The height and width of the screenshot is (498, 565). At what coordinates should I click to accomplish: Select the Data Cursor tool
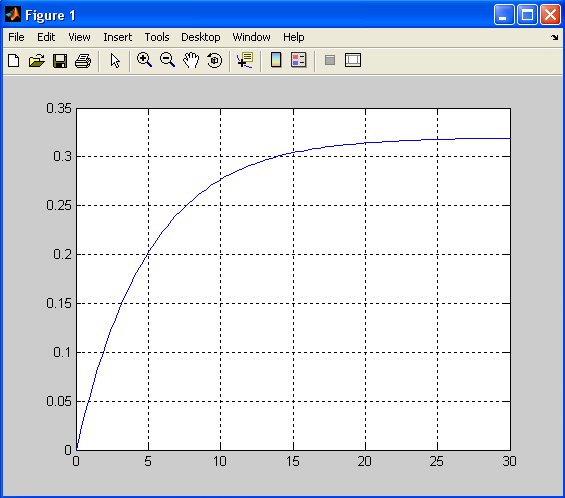pyautogui.click(x=245, y=60)
